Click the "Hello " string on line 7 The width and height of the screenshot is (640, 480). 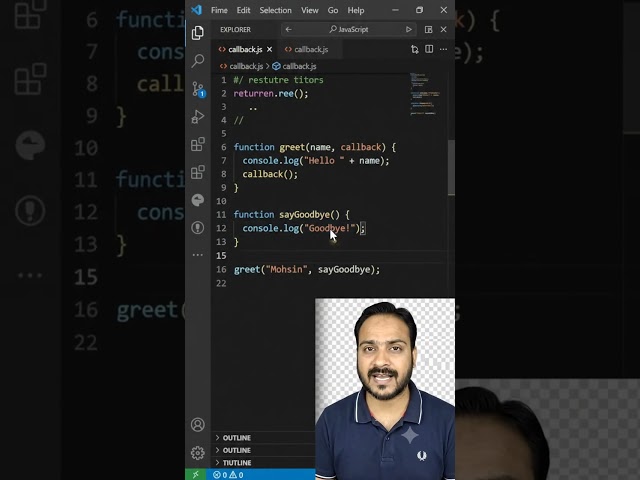(324, 160)
